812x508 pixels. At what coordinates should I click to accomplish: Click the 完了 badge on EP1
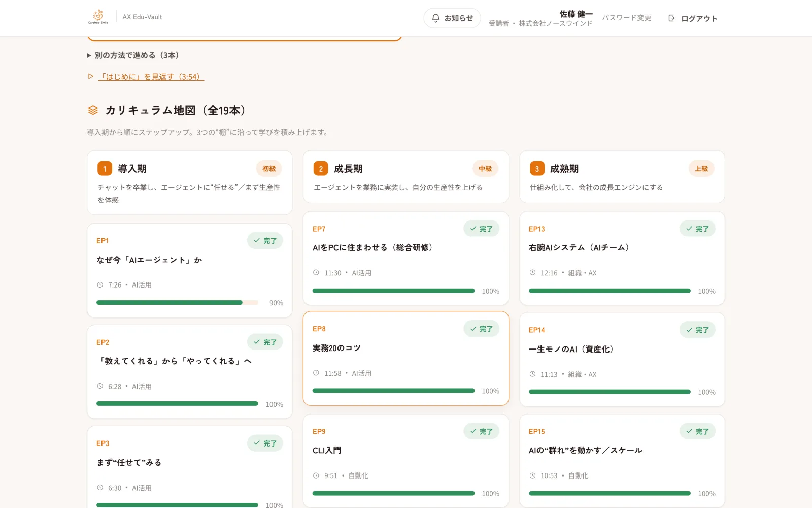click(x=265, y=241)
